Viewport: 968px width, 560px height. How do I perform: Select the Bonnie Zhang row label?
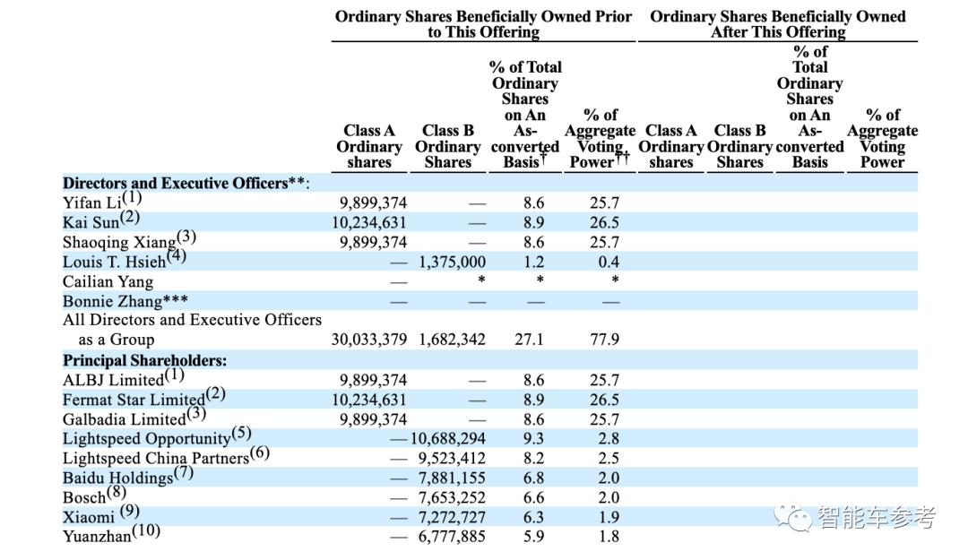[125, 301]
